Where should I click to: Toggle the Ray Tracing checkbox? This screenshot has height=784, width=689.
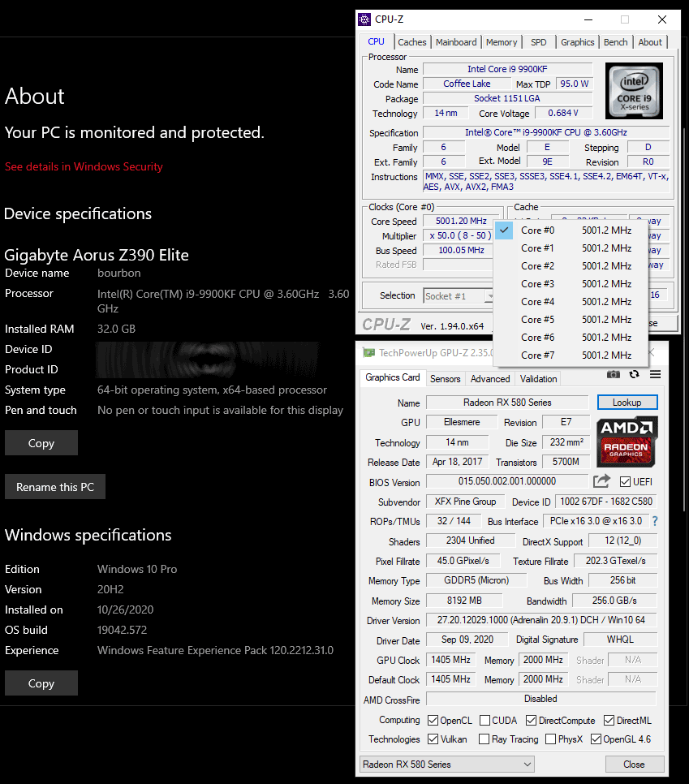tap(484, 739)
